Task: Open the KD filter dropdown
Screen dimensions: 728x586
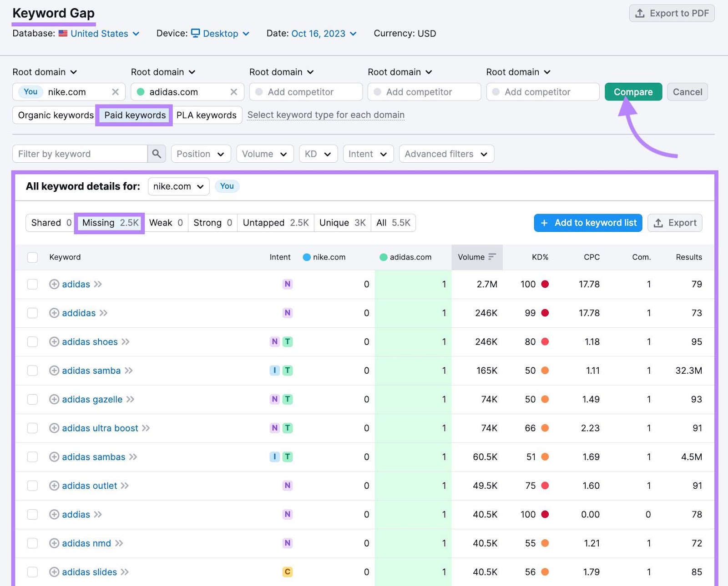Action: point(318,154)
